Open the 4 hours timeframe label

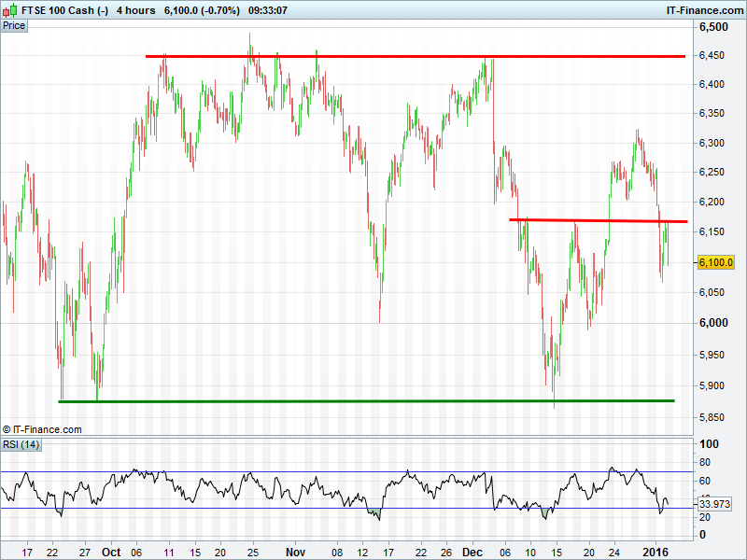point(138,10)
